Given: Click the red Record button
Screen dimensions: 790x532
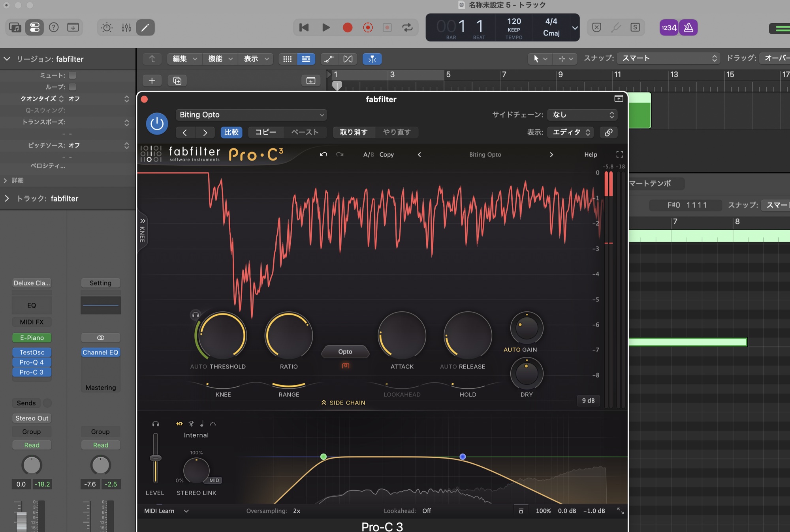Looking at the screenshot, I should (348, 27).
